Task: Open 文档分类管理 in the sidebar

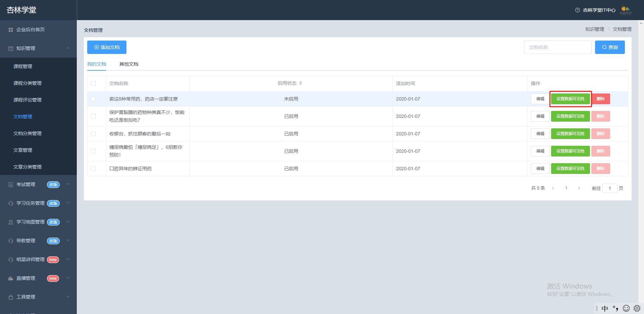Action: (x=28, y=133)
